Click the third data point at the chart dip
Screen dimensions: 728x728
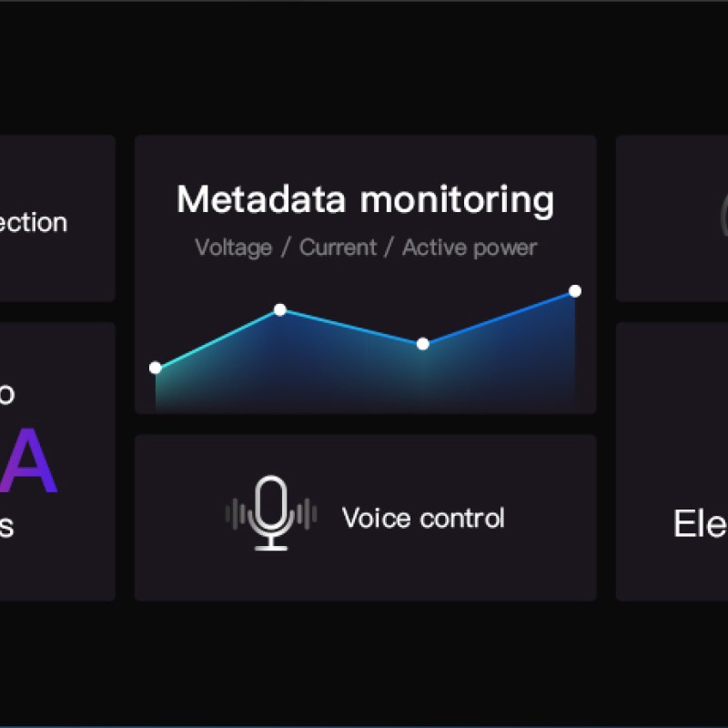click(422, 344)
